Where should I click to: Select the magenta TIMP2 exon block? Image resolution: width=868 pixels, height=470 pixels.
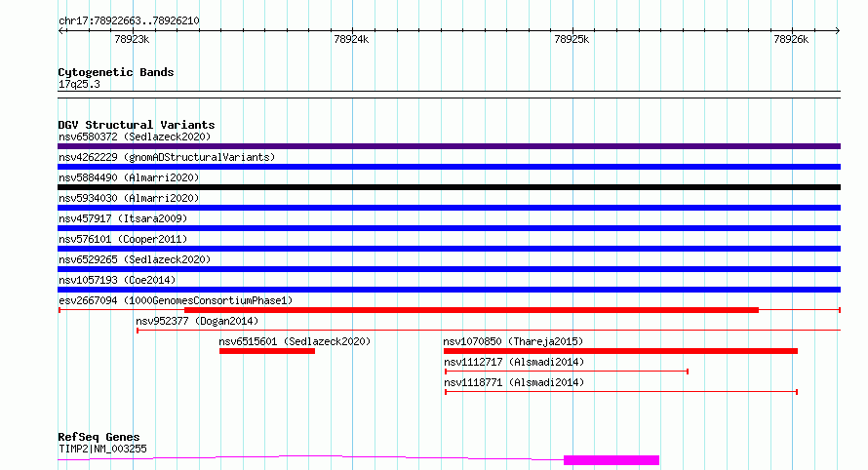click(612, 460)
